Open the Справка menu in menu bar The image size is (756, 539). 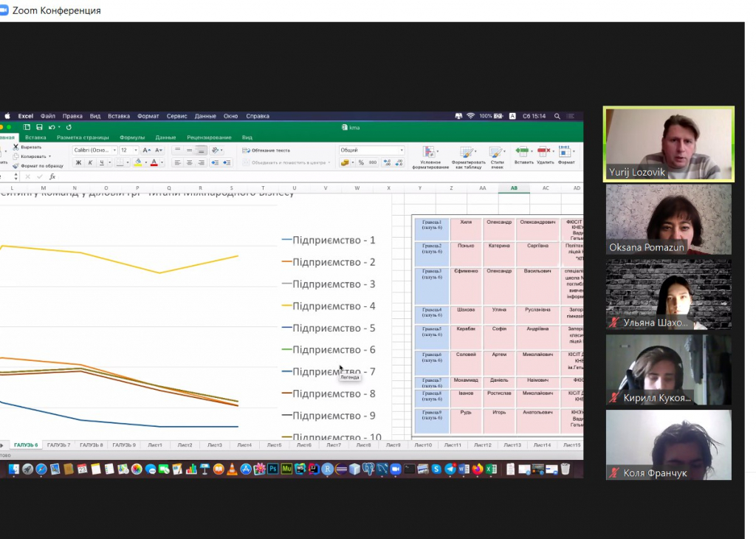258,116
